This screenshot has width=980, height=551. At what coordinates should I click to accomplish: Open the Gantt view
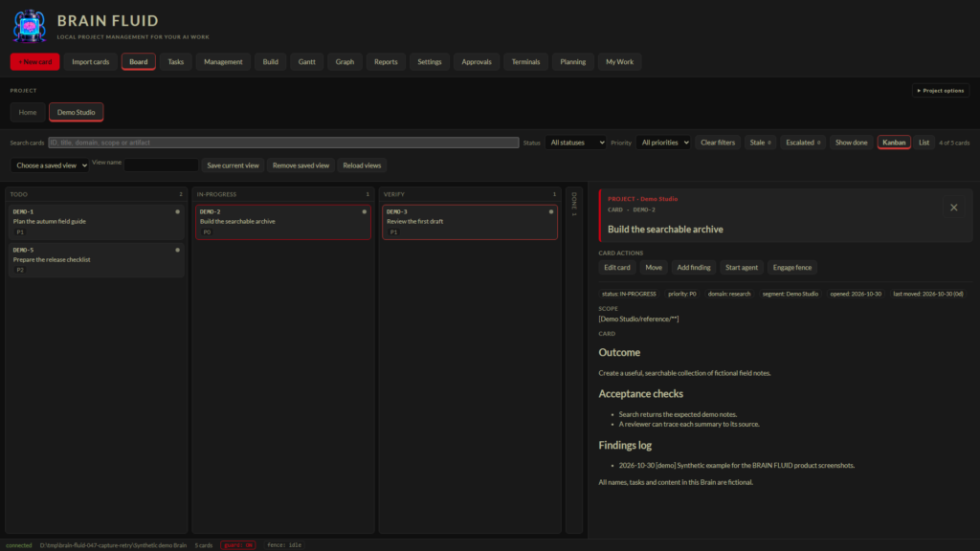[x=307, y=62]
